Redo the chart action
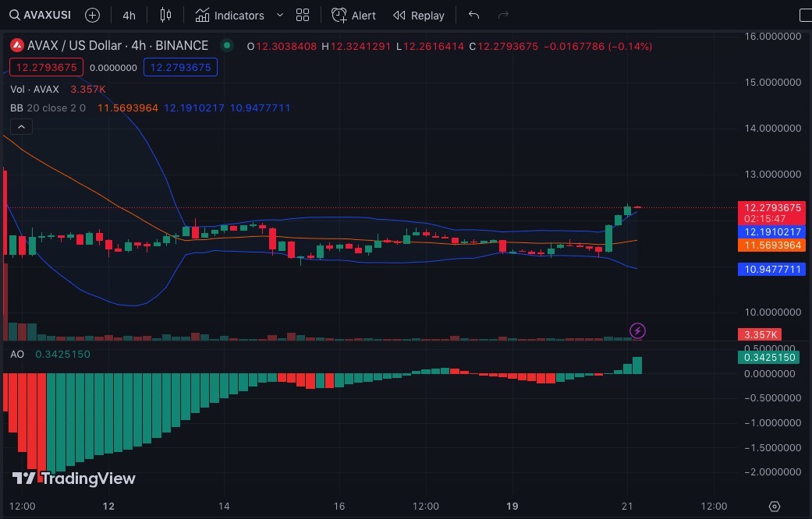Image resolution: width=812 pixels, height=519 pixels. 503,15
